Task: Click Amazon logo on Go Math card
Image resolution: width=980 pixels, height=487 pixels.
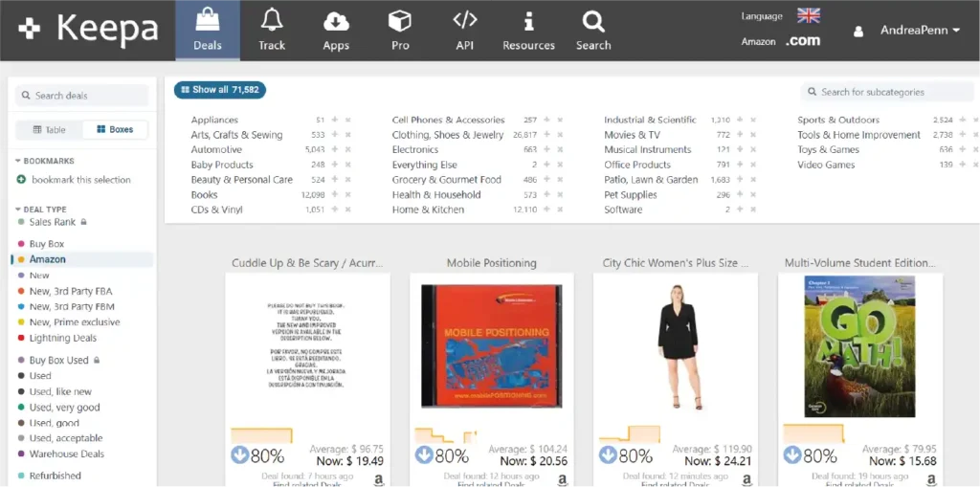Action: (x=932, y=480)
